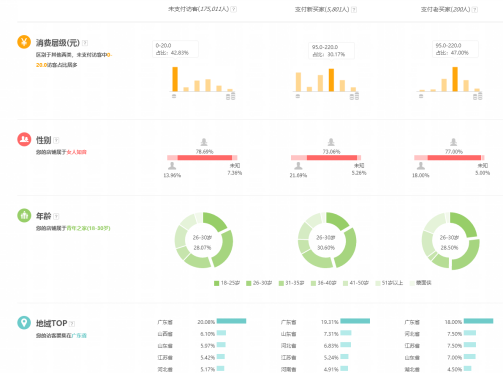Screen dimensions: 503x373
Task: Toggle the 18-25岁 legend entry
Action: [x=227, y=283]
